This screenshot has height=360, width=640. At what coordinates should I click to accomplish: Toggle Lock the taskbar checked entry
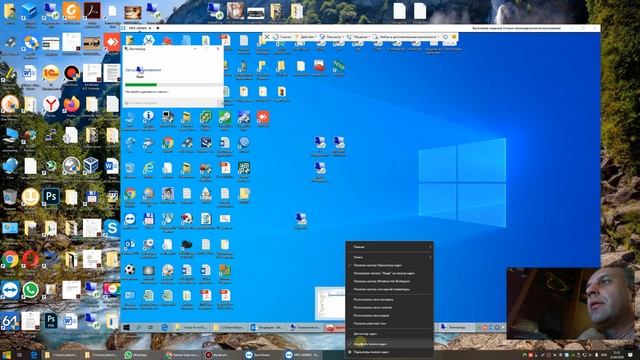[x=389, y=344]
